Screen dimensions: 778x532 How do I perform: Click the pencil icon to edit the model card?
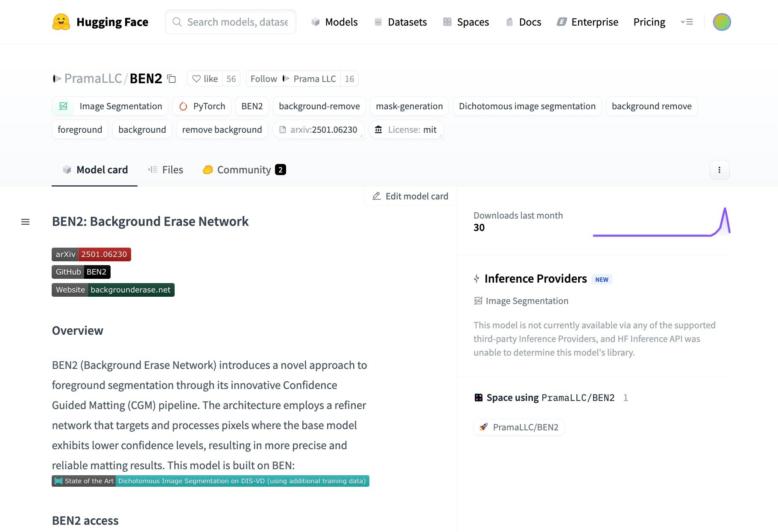tap(376, 196)
